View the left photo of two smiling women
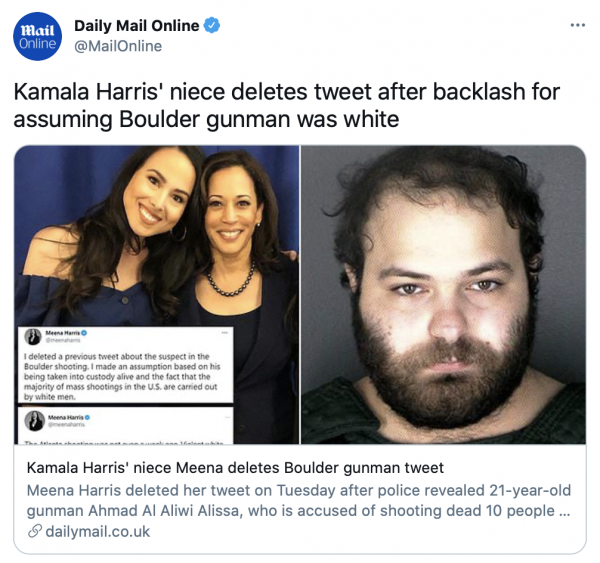The image size is (600, 563). coord(157,294)
